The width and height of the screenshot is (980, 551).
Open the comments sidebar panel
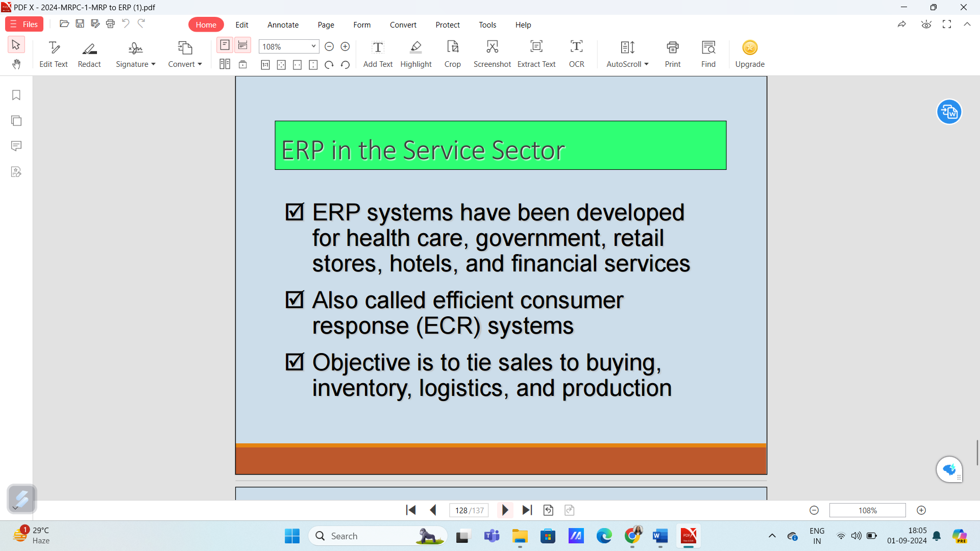click(x=16, y=146)
